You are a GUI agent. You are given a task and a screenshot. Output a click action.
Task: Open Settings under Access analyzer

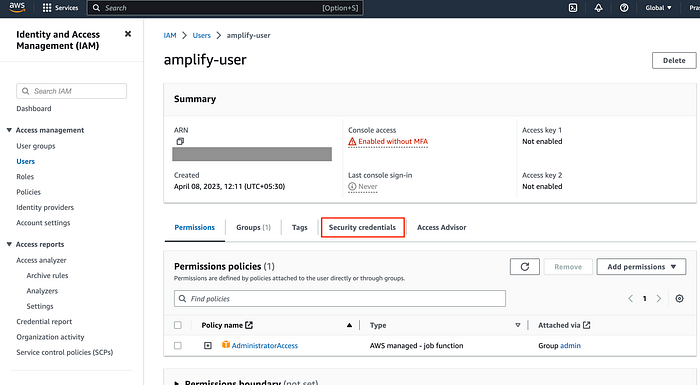click(x=40, y=306)
